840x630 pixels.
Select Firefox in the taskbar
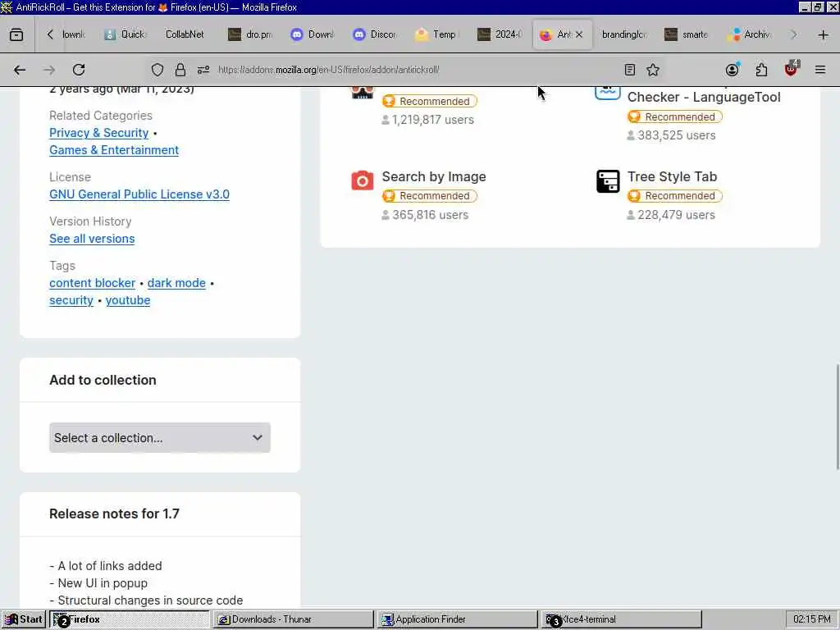pos(129,619)
